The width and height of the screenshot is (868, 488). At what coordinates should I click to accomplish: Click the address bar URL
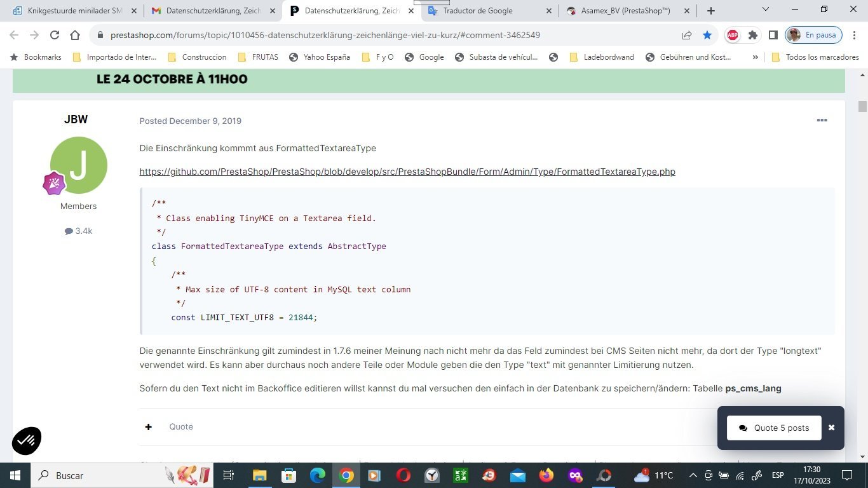tap(325, 36)
